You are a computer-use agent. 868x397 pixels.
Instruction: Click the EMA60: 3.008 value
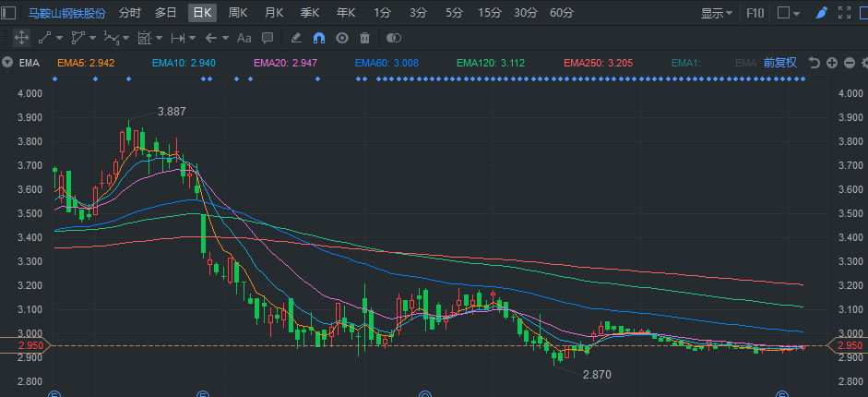click(386, 63)
